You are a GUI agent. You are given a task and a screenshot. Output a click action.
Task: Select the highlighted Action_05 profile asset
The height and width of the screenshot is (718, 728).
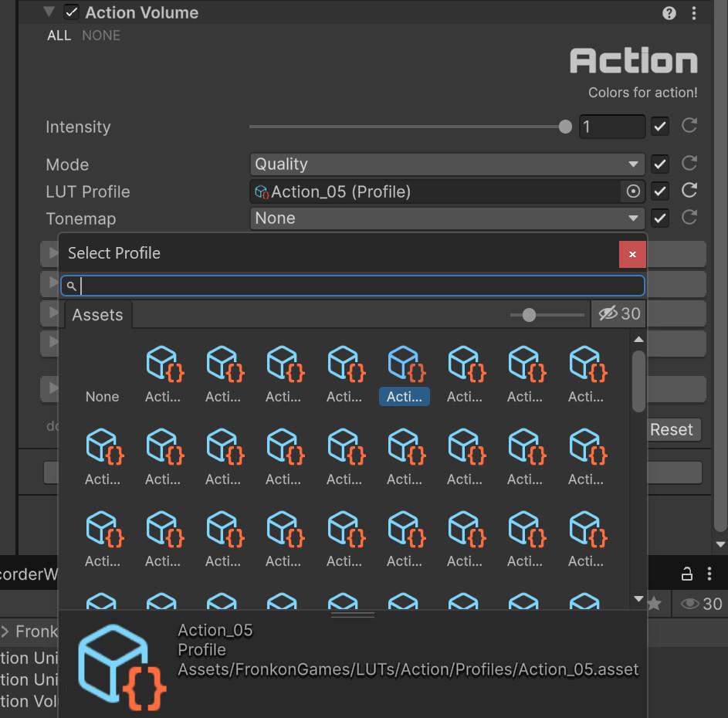[x=404, y=374]
